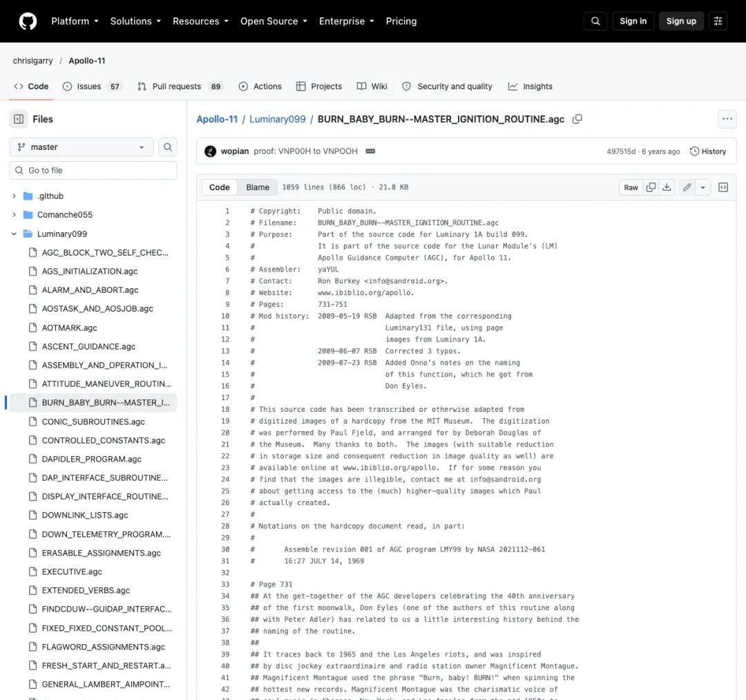The image size is (746, 700).
Task: Expand the Comanche055 folder chevron
Action: pyautogui.click(x=14, y=215)
